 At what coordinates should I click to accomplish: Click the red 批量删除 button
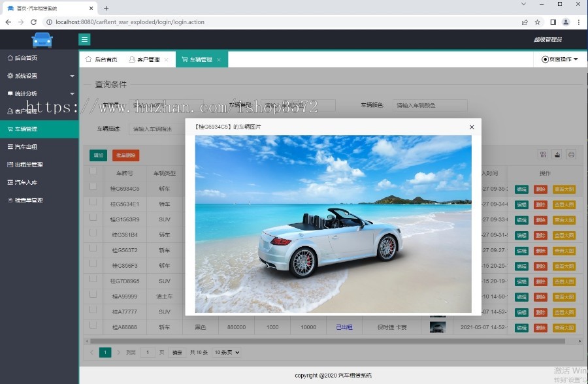click(x=125, y=155)
